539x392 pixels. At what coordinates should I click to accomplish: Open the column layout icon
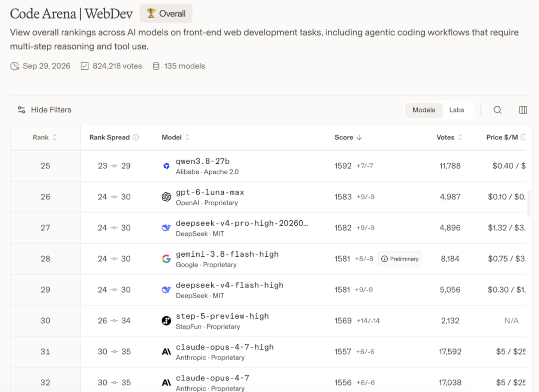(523, 110)
